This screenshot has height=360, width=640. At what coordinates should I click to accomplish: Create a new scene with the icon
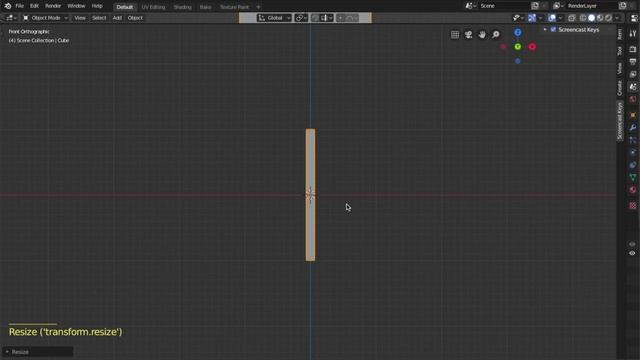click(x=535, y=6)
